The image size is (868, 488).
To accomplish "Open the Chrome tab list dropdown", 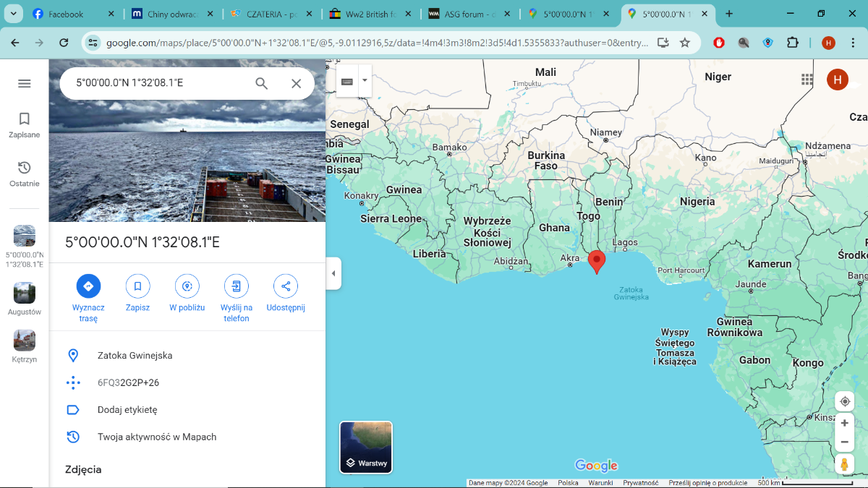I will 14,14.
